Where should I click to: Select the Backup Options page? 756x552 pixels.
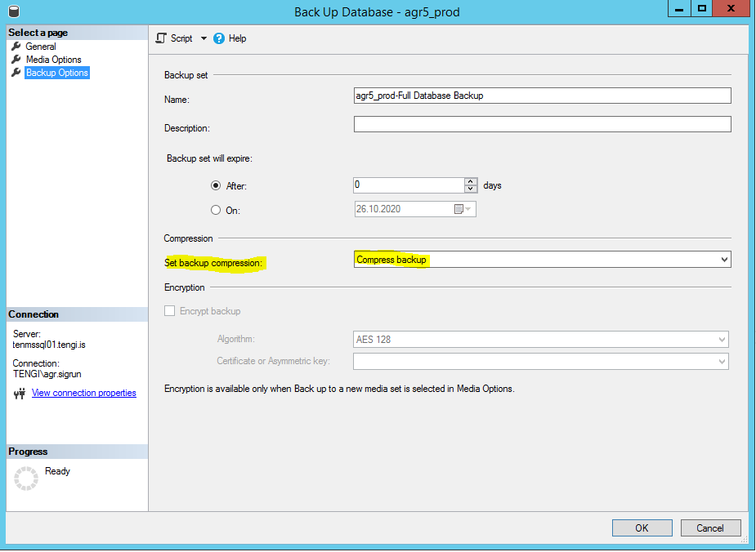click(x=57, y=72)
